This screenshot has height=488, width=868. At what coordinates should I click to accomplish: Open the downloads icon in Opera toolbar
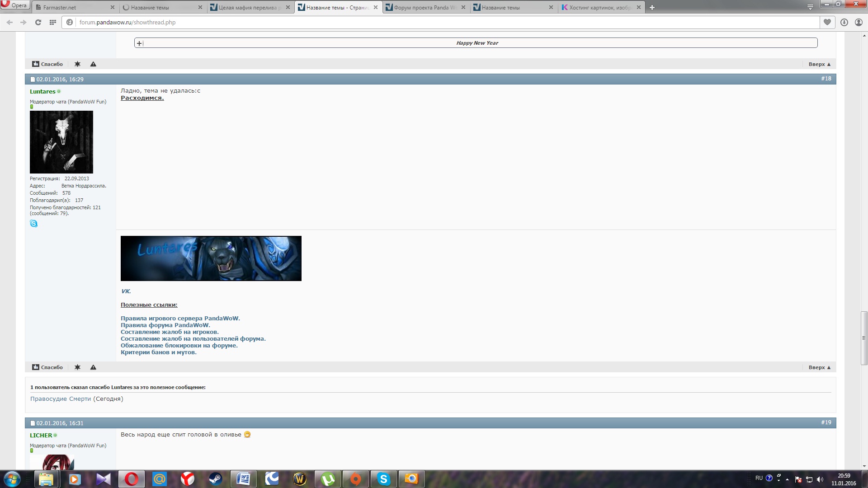(x=844, y=22)
